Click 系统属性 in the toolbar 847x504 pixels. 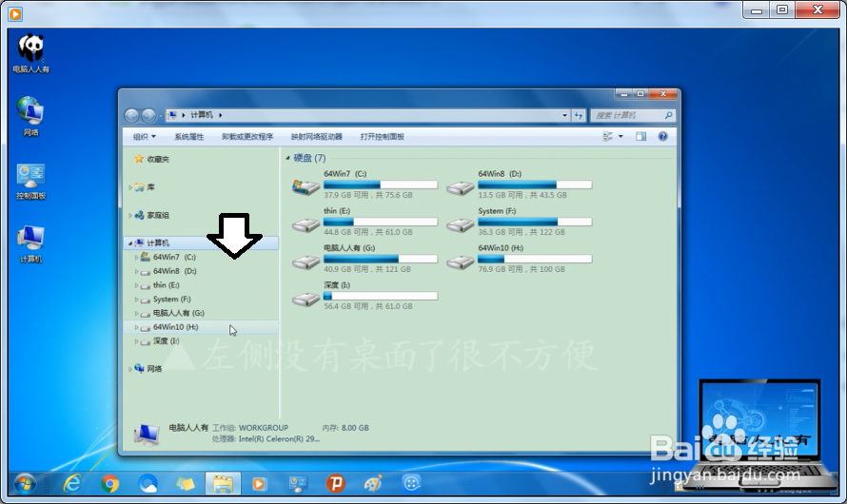click(189, 137)
